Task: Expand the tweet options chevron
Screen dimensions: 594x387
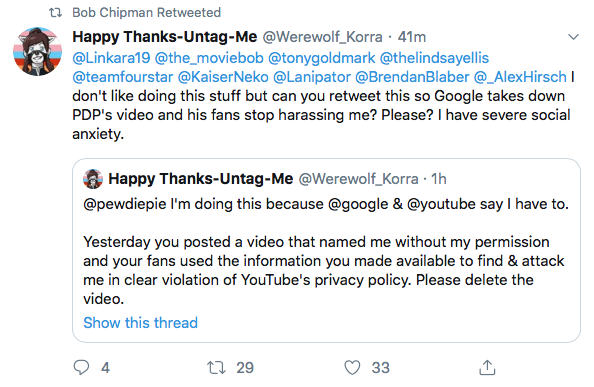Action: (x=574, y=37)
